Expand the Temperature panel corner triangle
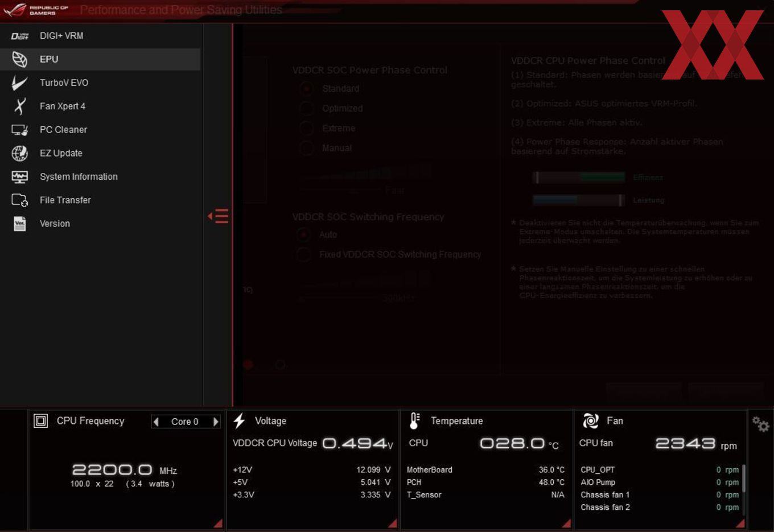Screen dimensions: 774x532 pyautogui.click(x=566, y=523)
